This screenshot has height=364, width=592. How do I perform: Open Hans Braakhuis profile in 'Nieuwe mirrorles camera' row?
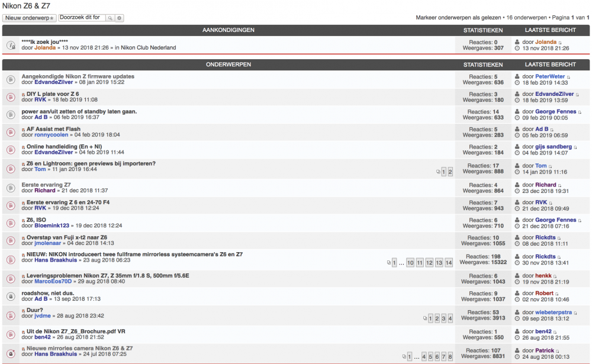coord(56,354)
